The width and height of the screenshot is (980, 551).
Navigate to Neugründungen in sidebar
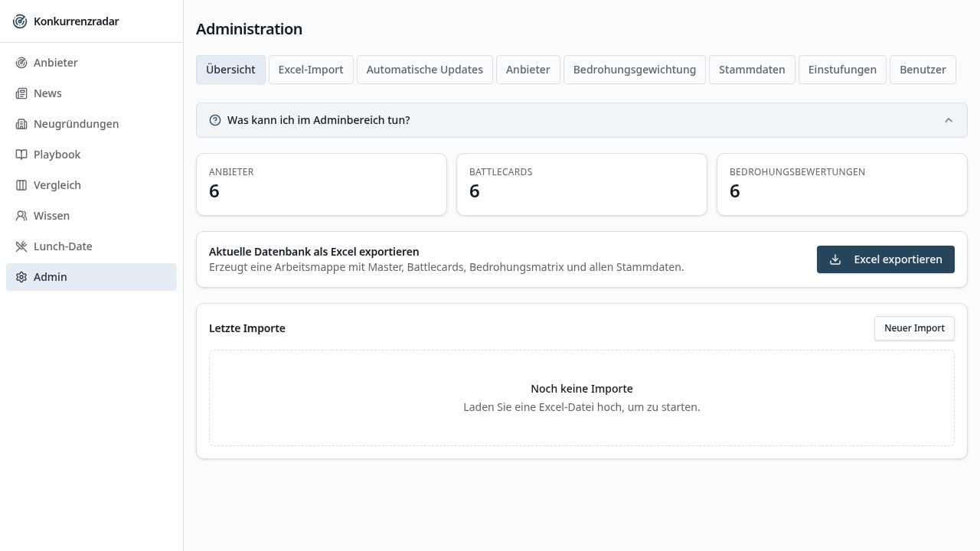pos(91,124)
